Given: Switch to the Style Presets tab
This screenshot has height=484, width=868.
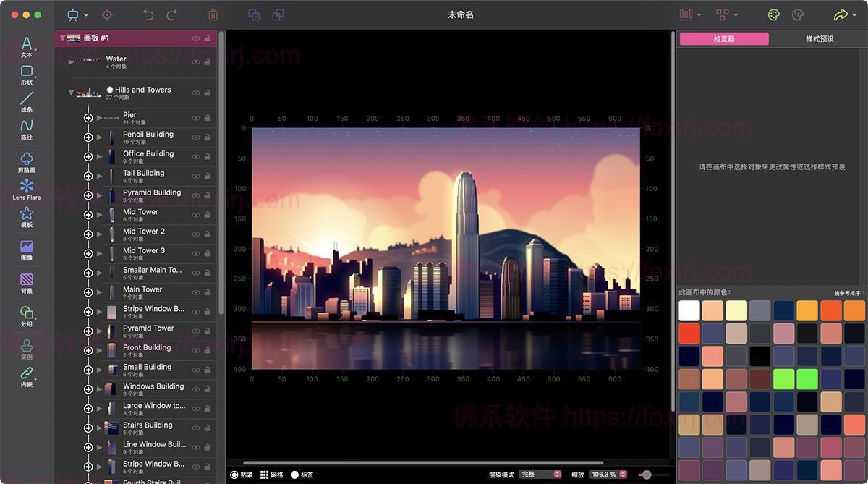Looking at the screenshot, I should click(820, 39).
